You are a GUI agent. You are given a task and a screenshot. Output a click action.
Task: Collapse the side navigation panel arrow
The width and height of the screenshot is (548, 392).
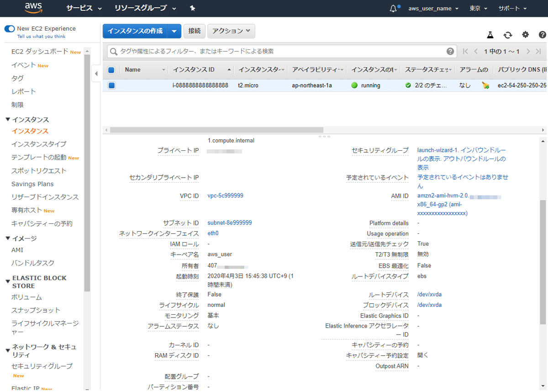96,74
